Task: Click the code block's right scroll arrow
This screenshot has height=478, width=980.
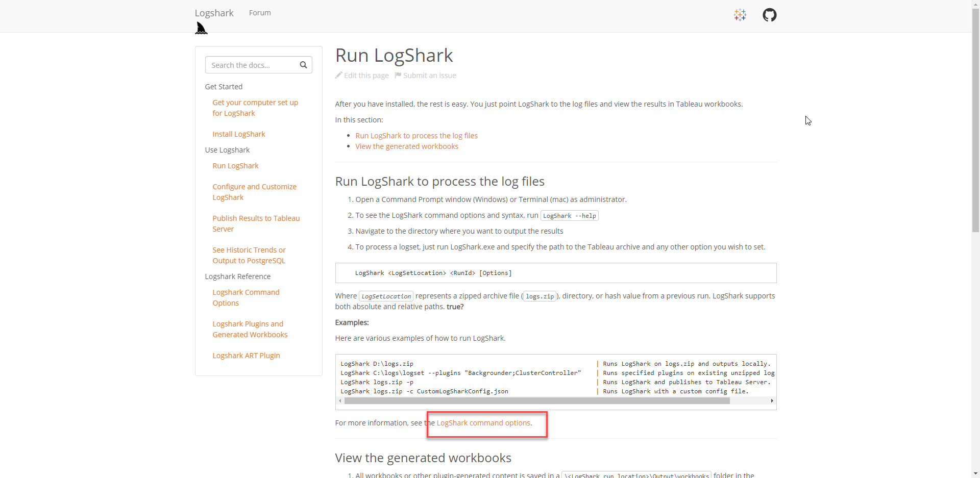Action: pyautogui.click(x=772, y=401)
